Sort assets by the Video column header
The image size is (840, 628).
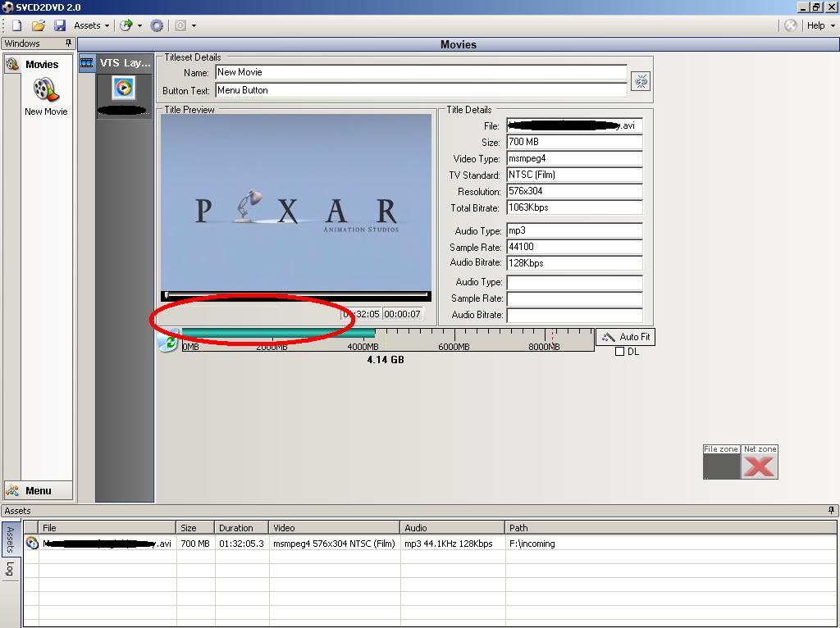tap(335, 528)
